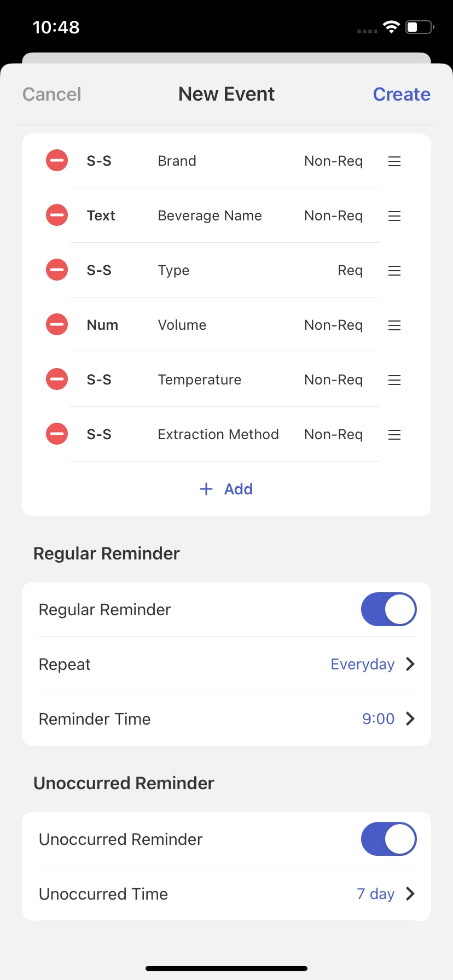This screenshot has width=453, height=980.
Task: Delete the Beverage Name field
Action: pos(56,215)
